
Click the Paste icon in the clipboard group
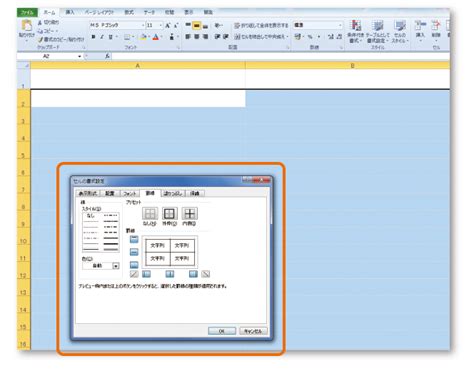pyautogui.click(x=26, y=26)
